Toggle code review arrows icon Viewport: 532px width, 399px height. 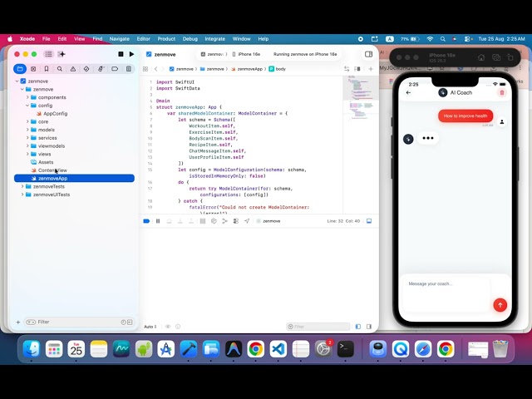[347, 69]
